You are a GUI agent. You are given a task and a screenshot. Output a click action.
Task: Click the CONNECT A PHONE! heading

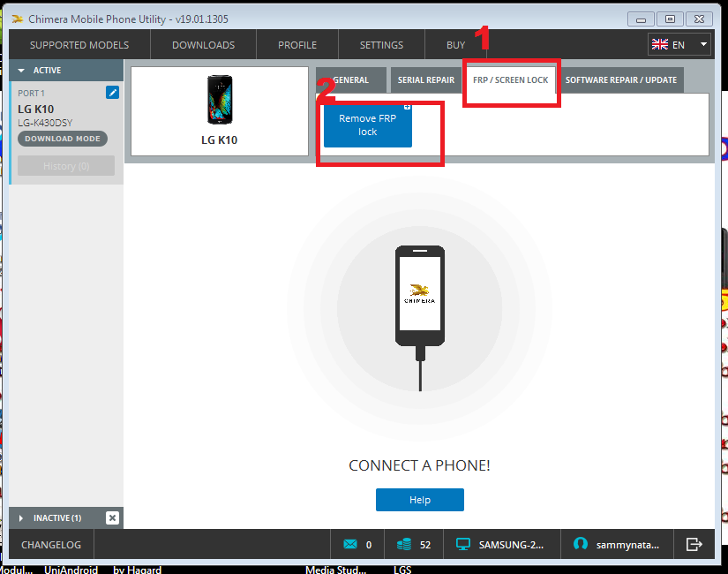[419, 465]
